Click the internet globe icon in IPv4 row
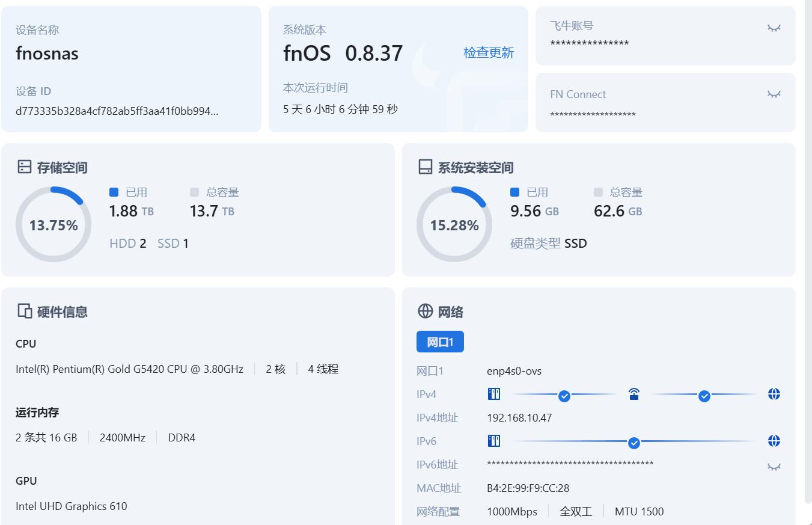Viewport: 812px width, 525px height. point(774,395)
